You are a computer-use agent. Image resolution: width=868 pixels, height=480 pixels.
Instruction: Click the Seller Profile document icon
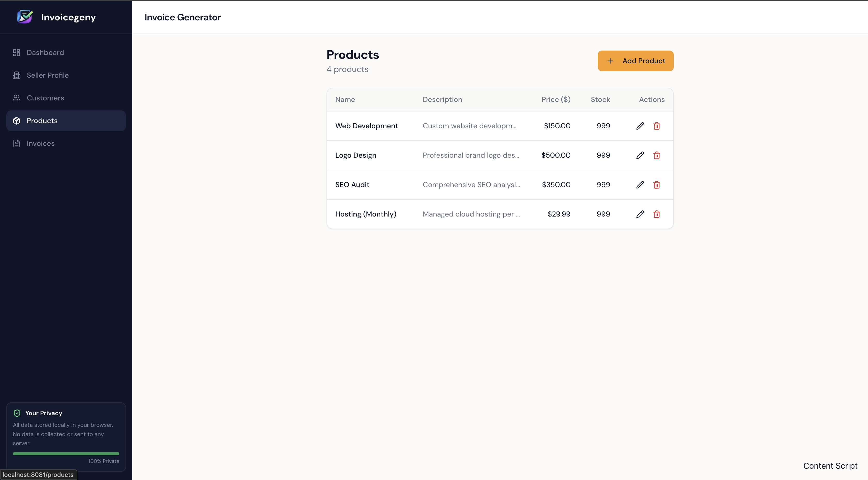coord(17,75)
